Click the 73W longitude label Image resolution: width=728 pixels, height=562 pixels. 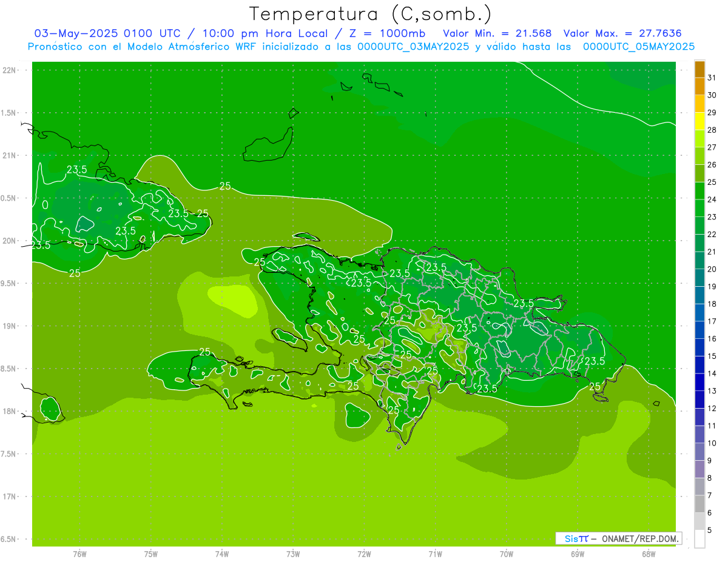[293, 554]
